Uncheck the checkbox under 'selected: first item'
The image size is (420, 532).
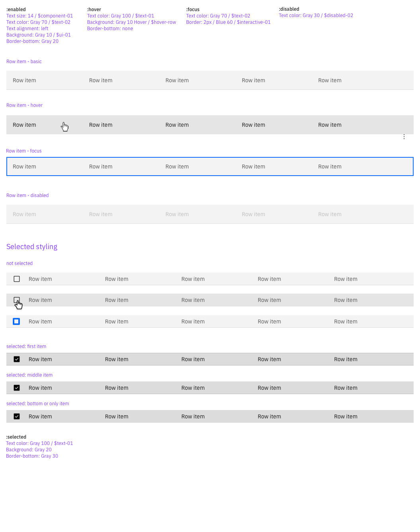[x=17, y=359]
